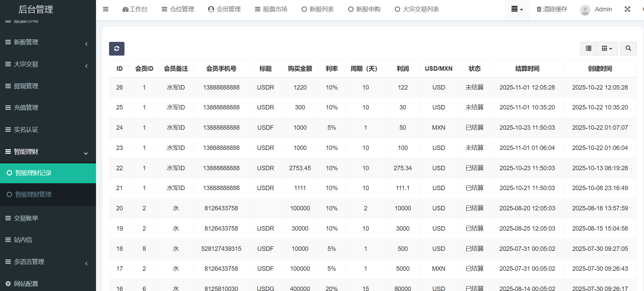Click the 购买金额 column header
This screenshot has width=644, height=291.
point(300,69)
